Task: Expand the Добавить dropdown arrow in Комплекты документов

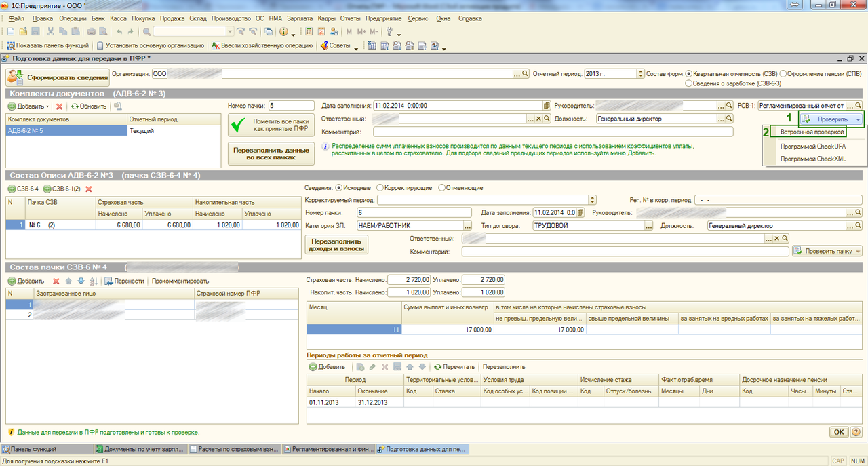Action: [x=47, y=106]
